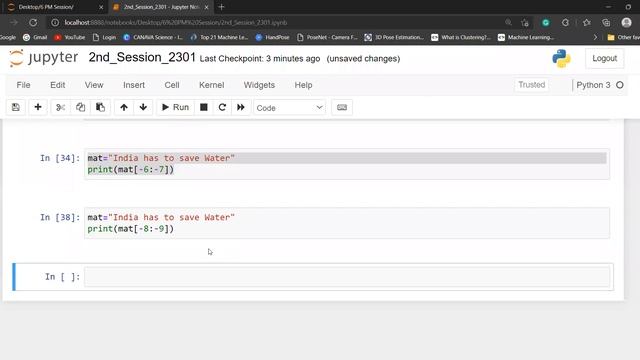Open the HandPose bookmark
Screen dimensions: 640x360
(272, 37)
